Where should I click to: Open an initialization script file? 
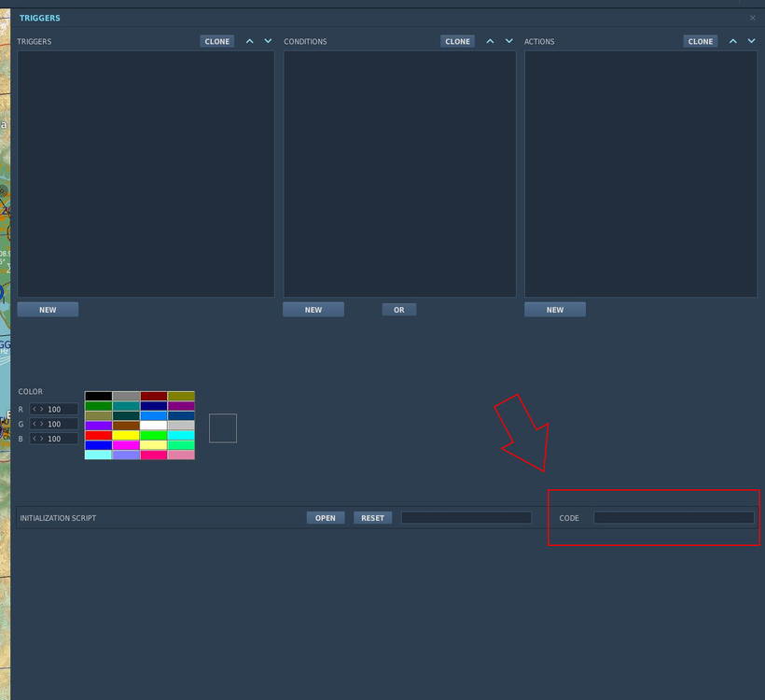(x=326, y=518)
